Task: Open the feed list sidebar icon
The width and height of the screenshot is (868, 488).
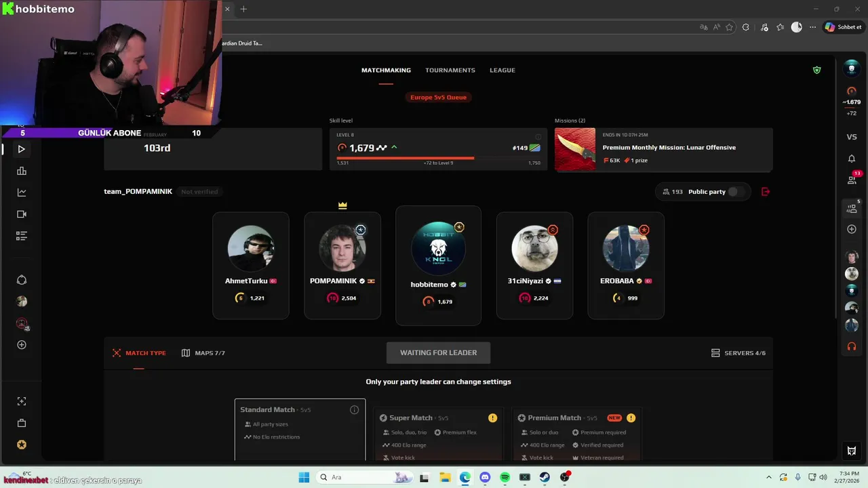Action: pos(22,236)
